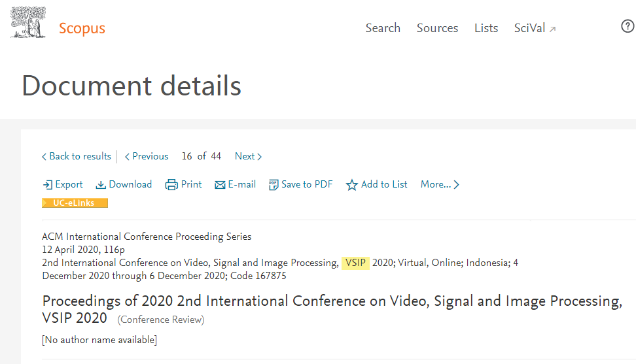Image resolution: width=636 pixels, height=364 pixels.
Task: Go to the Next document chevron
Action: tap(260, 157)
